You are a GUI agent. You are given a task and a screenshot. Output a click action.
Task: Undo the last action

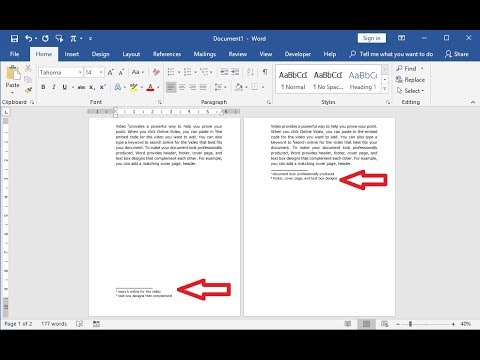pyautogui.click(x=29, y=39)
